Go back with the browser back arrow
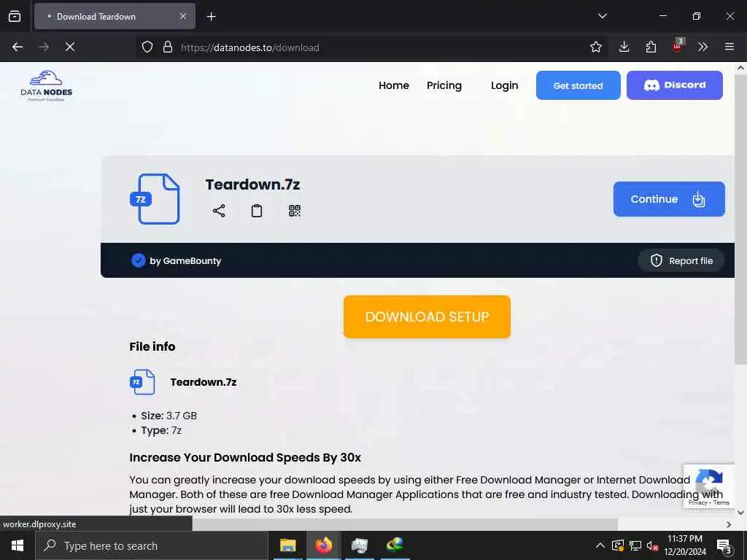This screenshot has height=560, width=747. coord(18,47)
